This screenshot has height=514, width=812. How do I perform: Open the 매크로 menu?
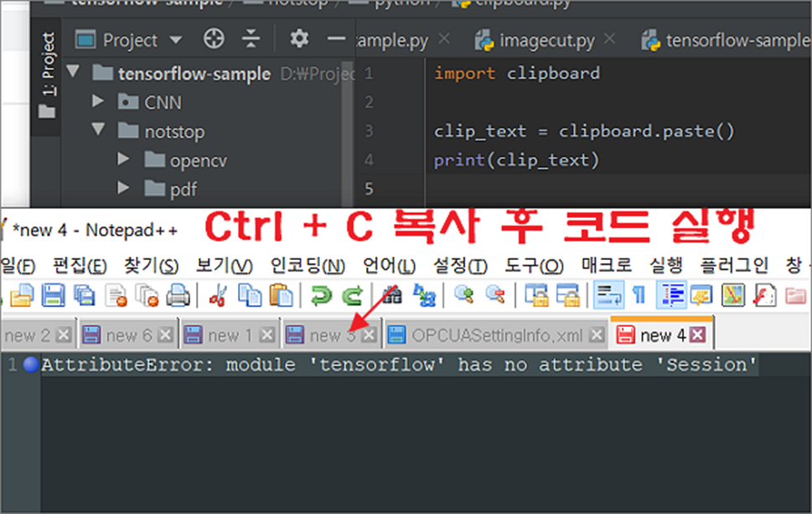(607, 265)
